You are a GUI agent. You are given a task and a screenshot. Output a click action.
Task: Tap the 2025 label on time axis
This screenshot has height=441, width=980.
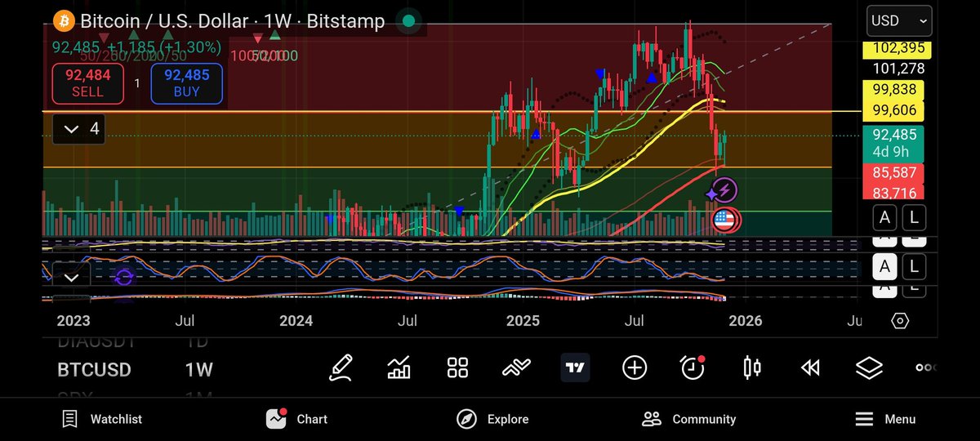(523, 321)
